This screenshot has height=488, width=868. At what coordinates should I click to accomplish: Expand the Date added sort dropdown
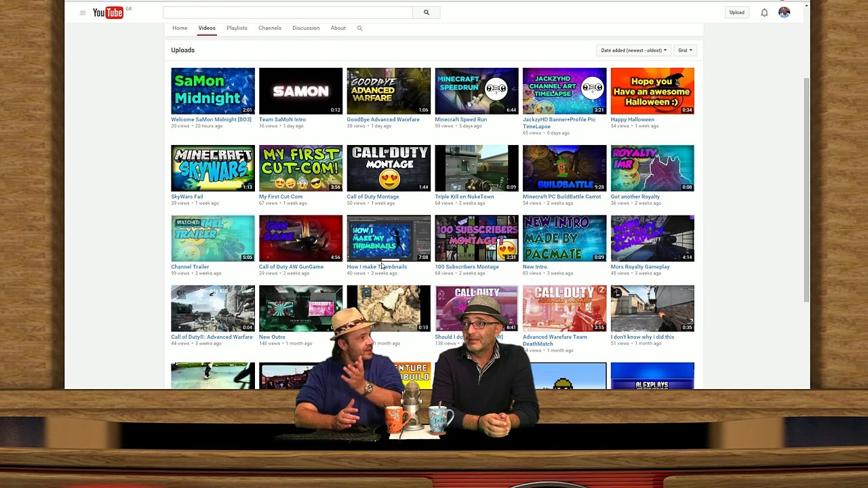(633, 50)
